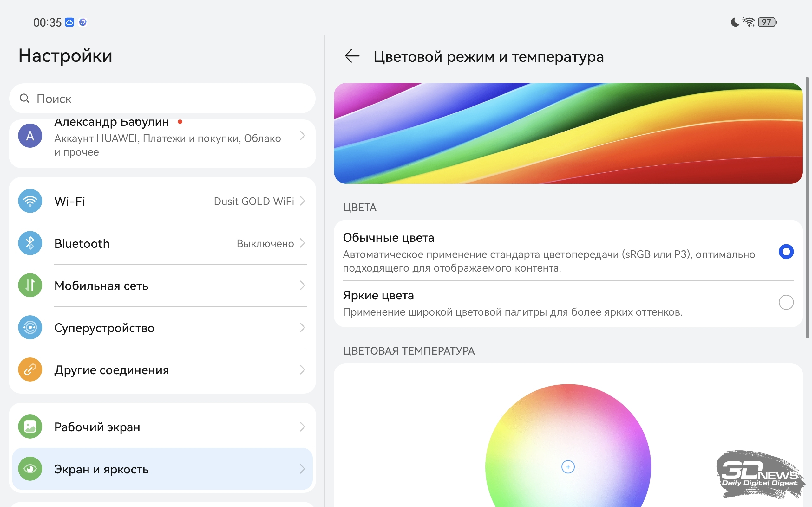This screenshot has width=812, height=507.
Task: Expand the HUAWEI account chevron
Action: (302, 136)
